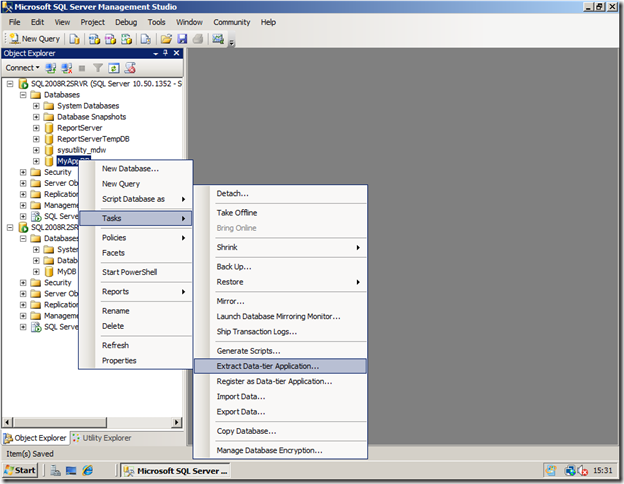The image size is (624, 484).
Task: Choose Back Up from Tasks submenu
Action: 280,267
